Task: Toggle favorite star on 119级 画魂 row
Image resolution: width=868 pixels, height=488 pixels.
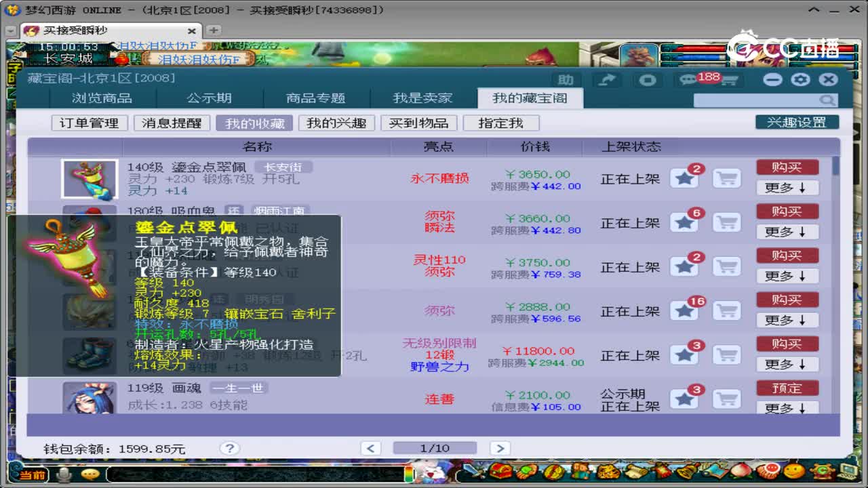Action: tap(684, 399)
